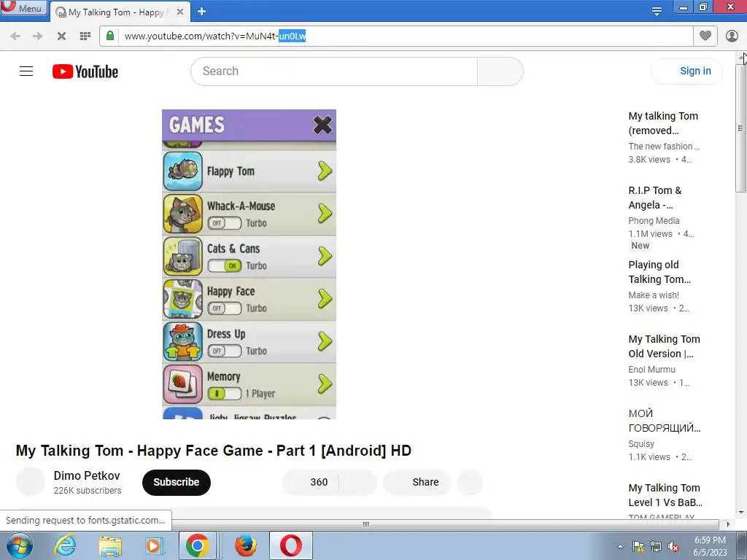Launch Firefox from taskbar
Image resolution: width=747 pixels, height=560 pixels.
coord(245,545)
